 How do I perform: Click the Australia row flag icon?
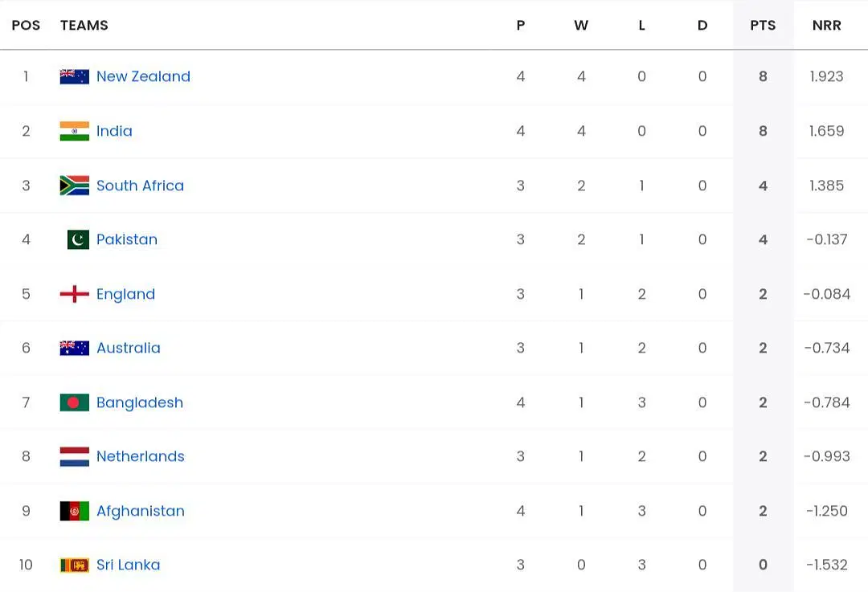74,348
